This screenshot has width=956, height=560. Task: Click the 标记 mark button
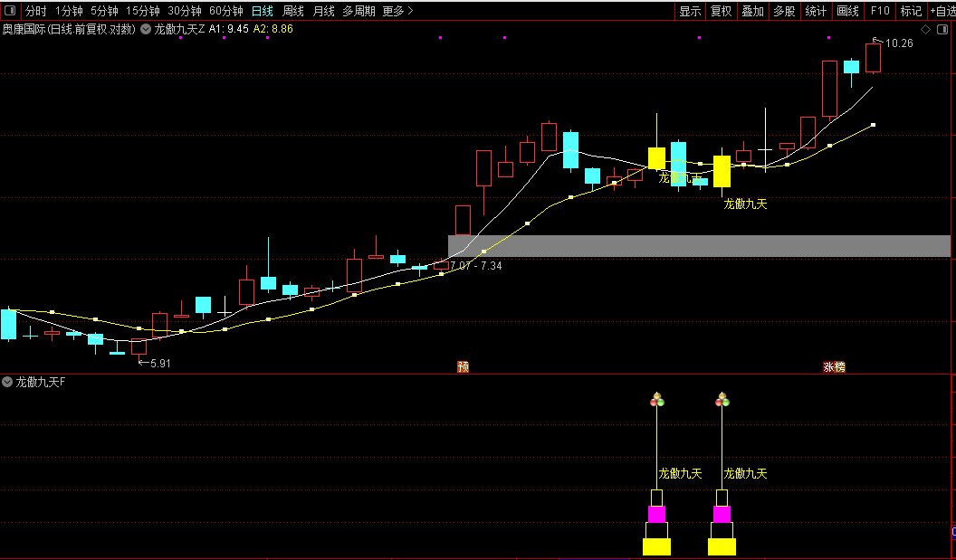[911, 11]
